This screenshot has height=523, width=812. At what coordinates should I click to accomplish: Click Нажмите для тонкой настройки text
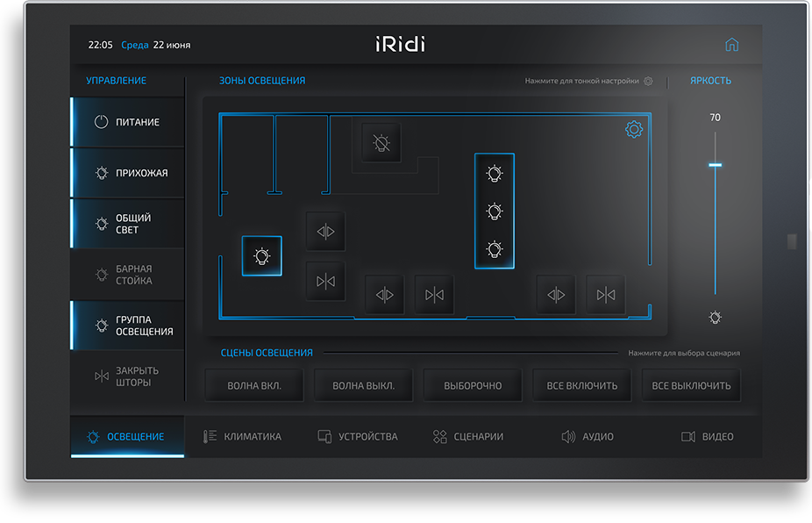[x=581, y=81]
